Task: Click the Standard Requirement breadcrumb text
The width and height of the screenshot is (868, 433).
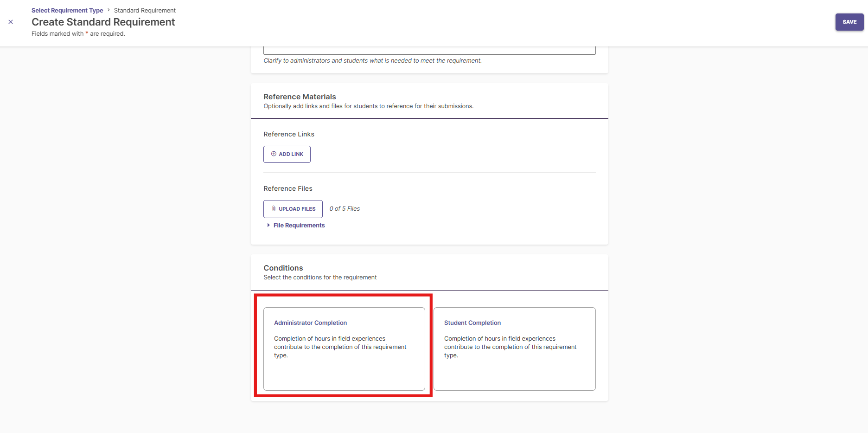Action: [x=145, y=10]
